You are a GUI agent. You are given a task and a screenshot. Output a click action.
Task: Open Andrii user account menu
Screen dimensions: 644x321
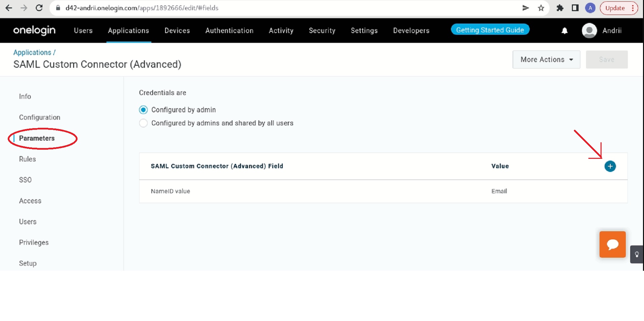[602, 31]
